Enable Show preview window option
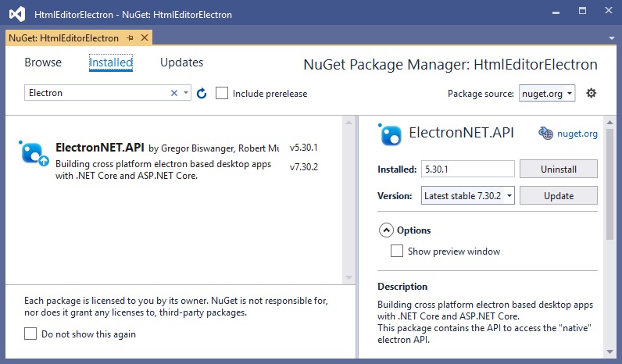Screen dimensions: 622x364 click(x=397, y=251)
